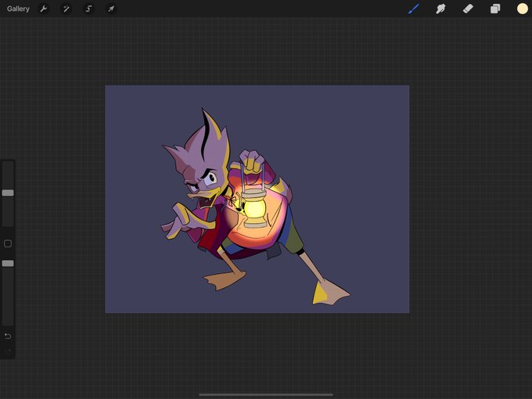Open the Adjustments magic wand menu
532x399 pixels.
point(66,9)
